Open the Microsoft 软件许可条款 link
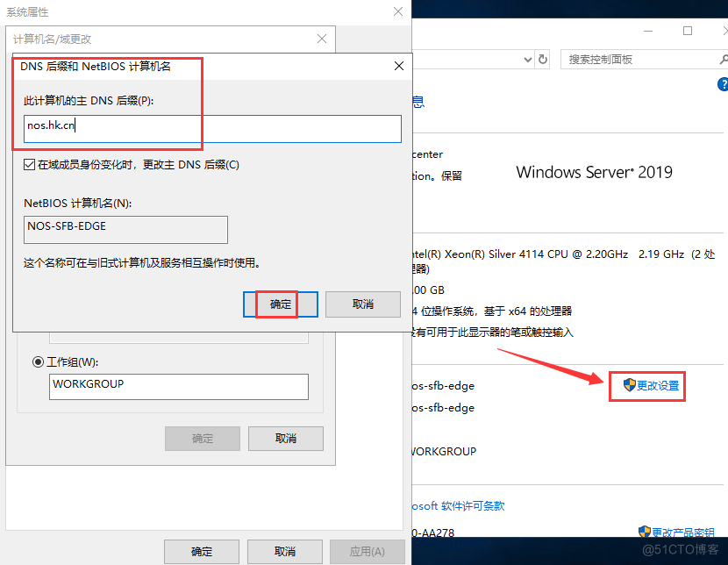Viewport: 728px width, 565px height. pos(458,506)
